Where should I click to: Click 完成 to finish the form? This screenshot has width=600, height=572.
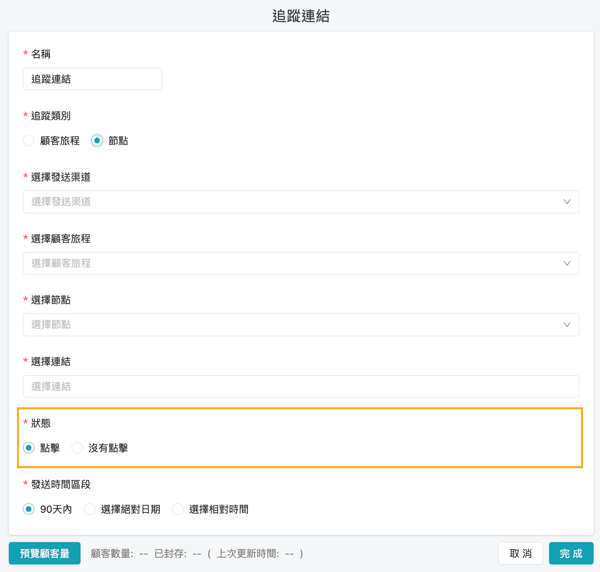571,553
